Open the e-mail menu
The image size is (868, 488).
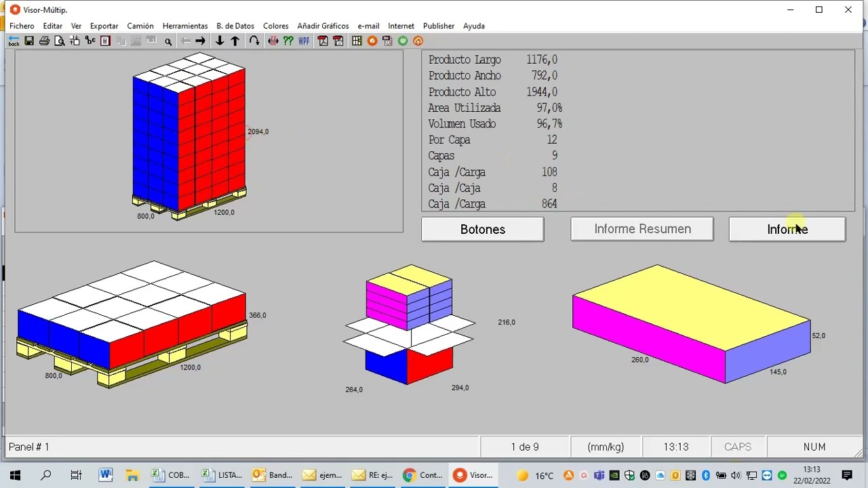pos(368,26)
